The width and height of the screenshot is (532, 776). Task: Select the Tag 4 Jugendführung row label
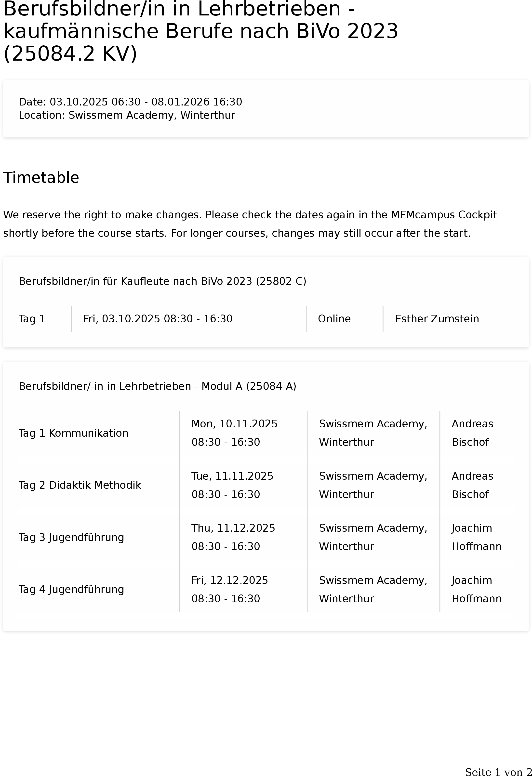[x=71, y=589]
